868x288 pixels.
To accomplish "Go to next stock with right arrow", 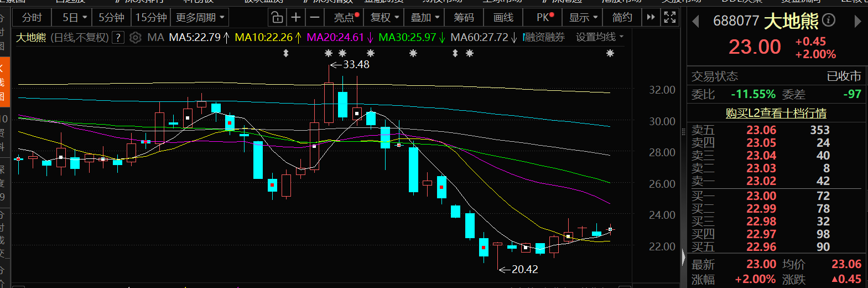I will (857, 22).
